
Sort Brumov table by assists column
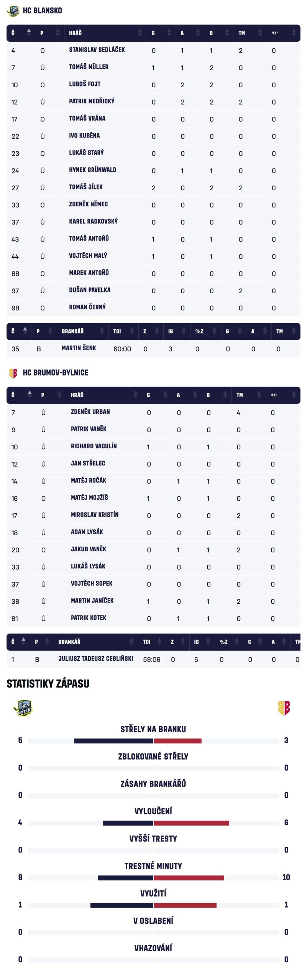pos(195,395)
